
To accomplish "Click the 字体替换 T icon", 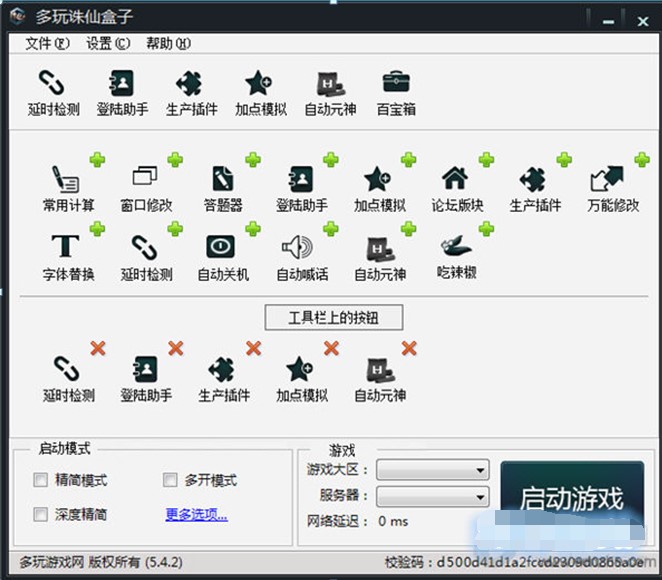I will click(x=65, y=246).
